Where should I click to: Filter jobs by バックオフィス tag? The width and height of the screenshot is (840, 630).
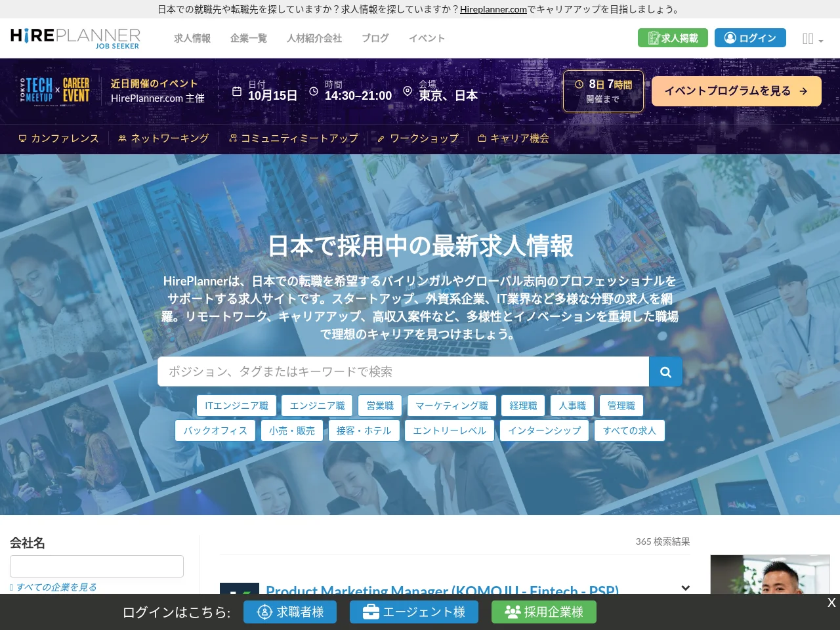coord(215,430)
